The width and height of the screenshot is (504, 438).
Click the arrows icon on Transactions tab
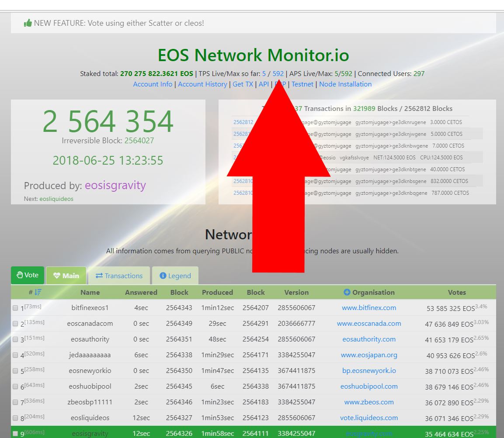(99, 276)
